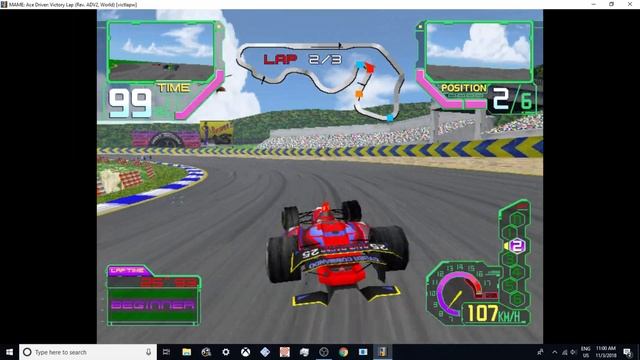Expand the hidden system tray icons chevron
640x360 pixels.
[x=554, y=352]
